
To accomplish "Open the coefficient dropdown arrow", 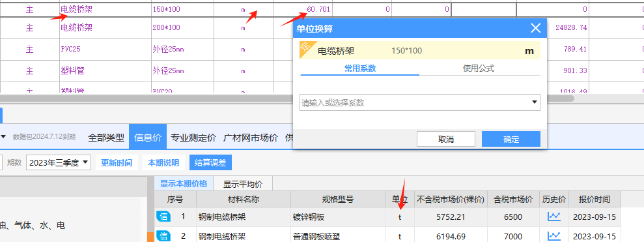I will [x=535, y=102].
